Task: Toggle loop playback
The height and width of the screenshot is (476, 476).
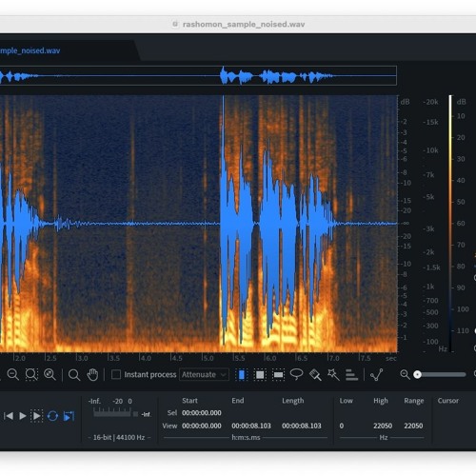Action: click(52, 416)
